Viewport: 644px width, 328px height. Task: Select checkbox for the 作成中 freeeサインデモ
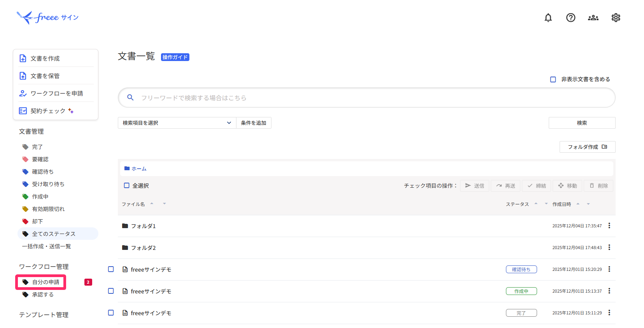tap(111, 291)
